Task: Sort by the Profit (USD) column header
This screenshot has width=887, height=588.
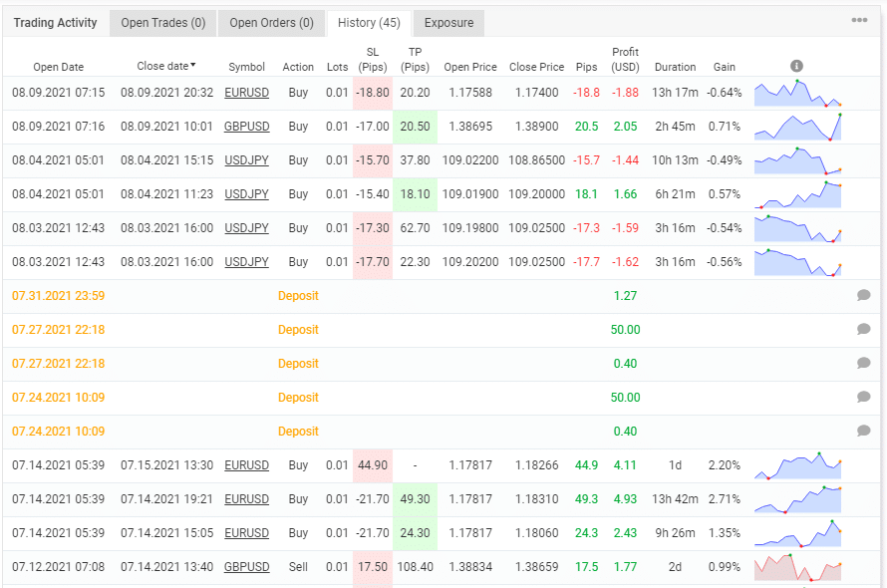Action: (623, 60)
